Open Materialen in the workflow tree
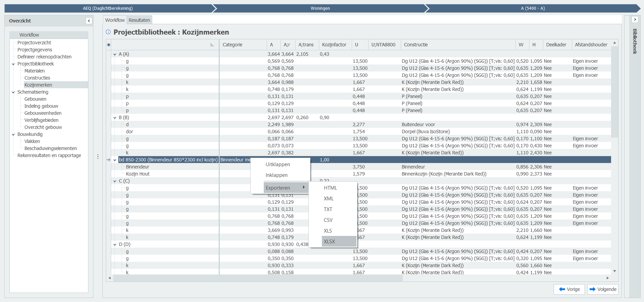This screenshot has height=302, width=644. [x=34, y=71]
